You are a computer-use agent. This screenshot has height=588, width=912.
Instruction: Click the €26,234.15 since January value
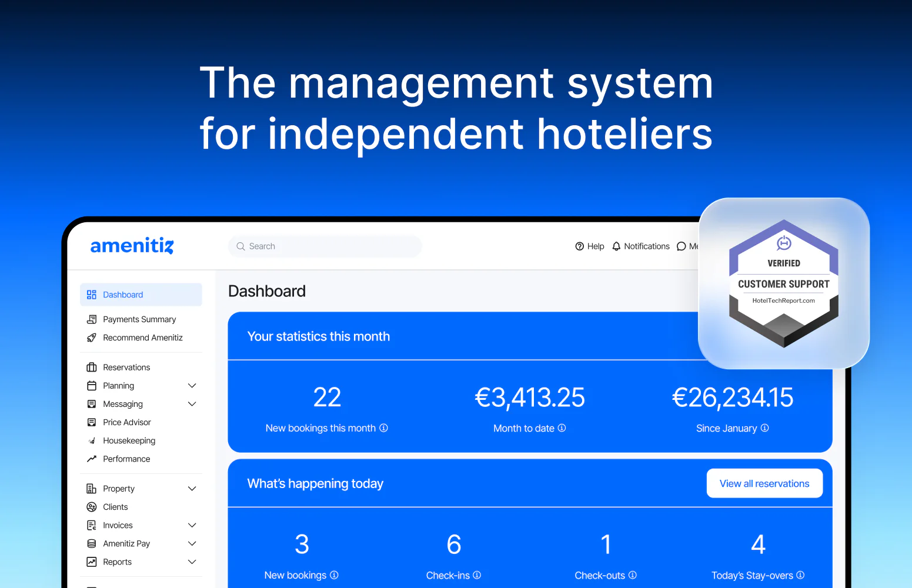(x=733, y=397)
